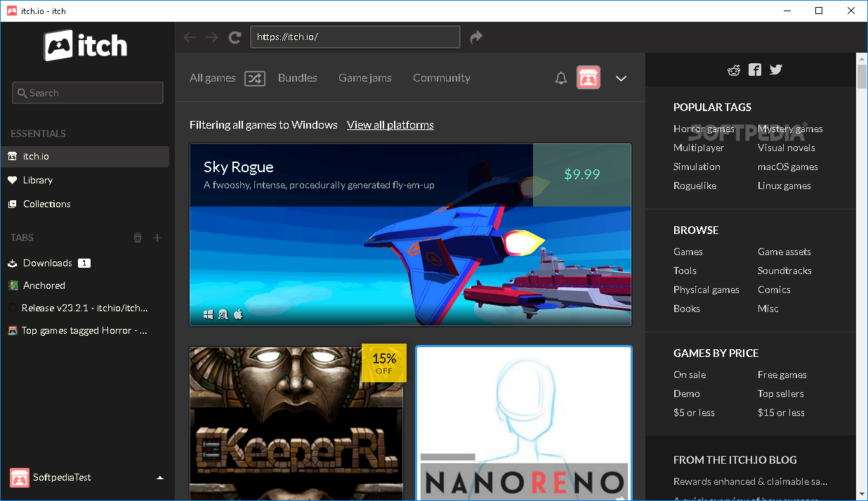Open the Nanoreno game thumbnail

click(x=524, y=423)
